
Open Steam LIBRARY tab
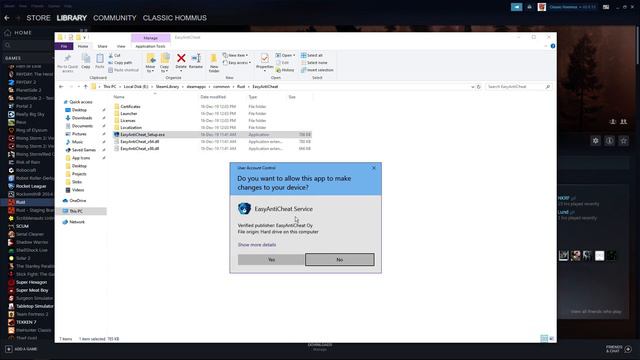tap(72, 18)
